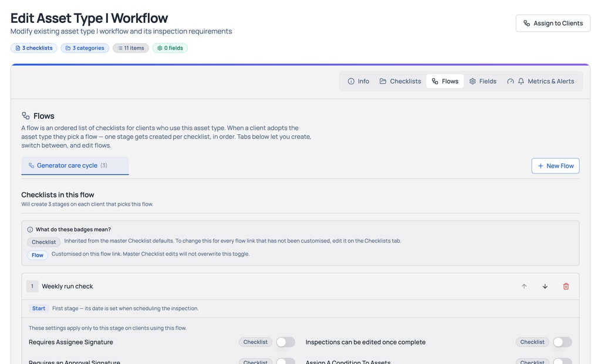Click the Start stage badge
This screenshot has height=364, width=601.
click(x=39, y=308)
